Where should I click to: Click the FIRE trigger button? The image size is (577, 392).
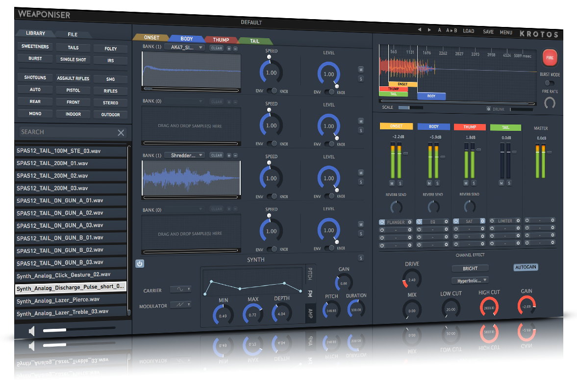coord(550,57)
